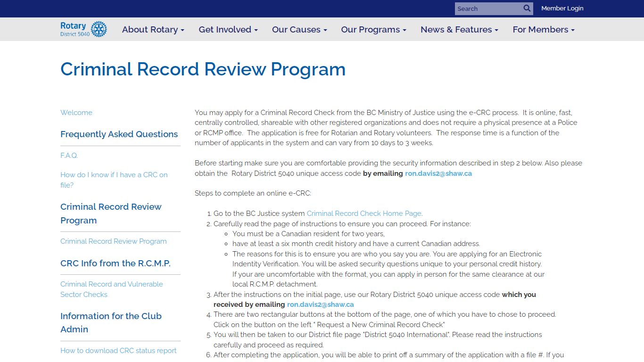Viewport: 644px width, 362px height.
Task: Click ron.davis2@shaw.ca link in step 3
Action: [x=321, y=304]
